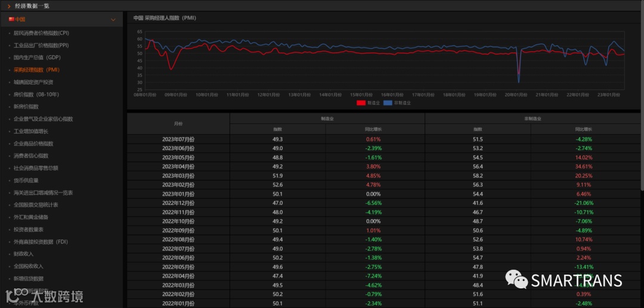The height and width of the screenshot is (308, 644).
Task: Open 工业增加值增长 data
Action: click(31, 131)
